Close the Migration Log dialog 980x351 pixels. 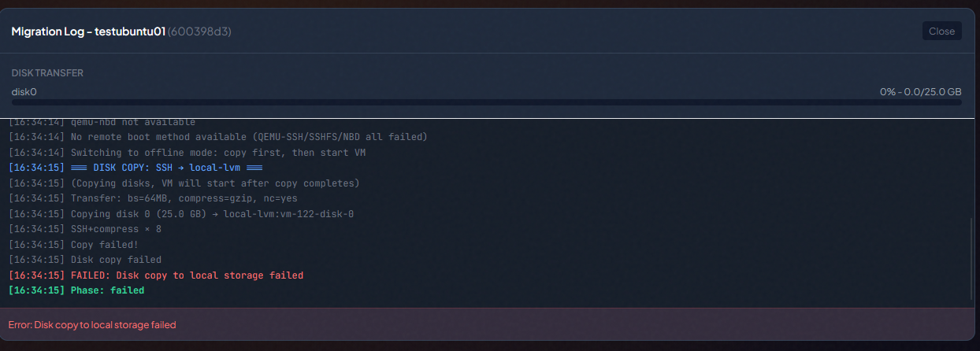(941, 31)
